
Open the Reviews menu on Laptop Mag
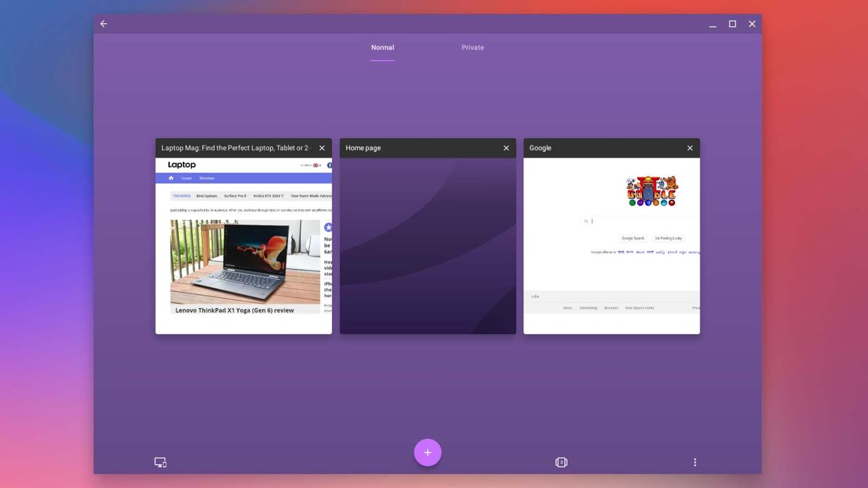click(x=208, y=178)
